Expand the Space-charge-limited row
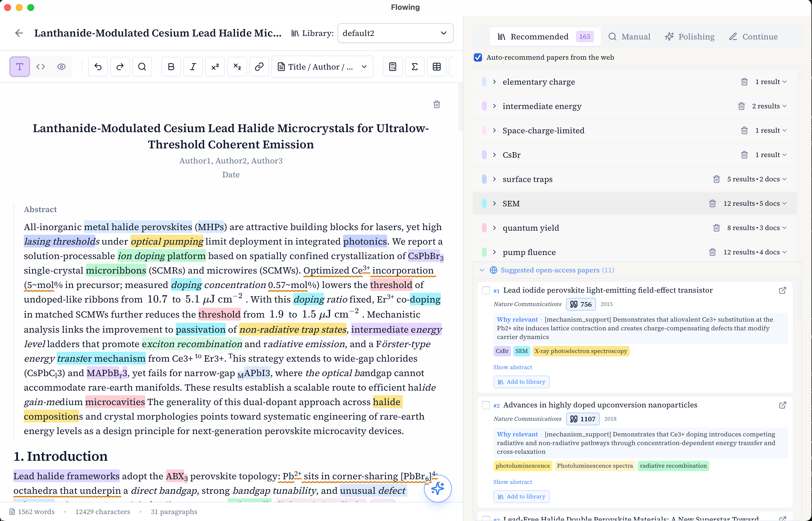This screenshot has width=812, height=521. pyautogui.click(x=494, y=130)
